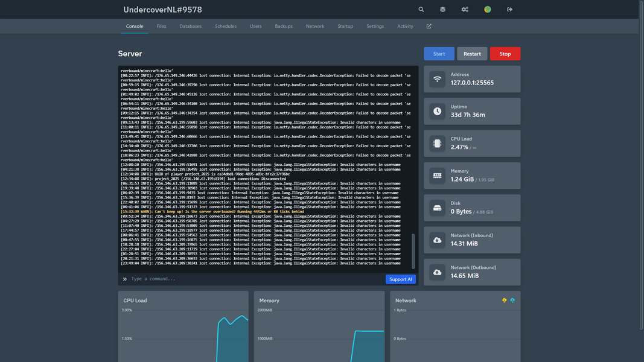
Task: Open the Databases tab
Action: tap(191, 27)
